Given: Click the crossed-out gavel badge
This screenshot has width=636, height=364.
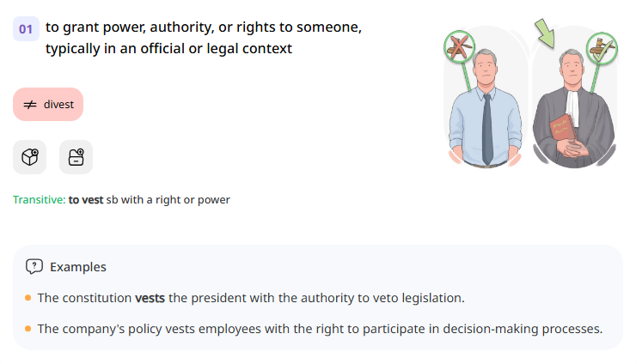Looking at the screenshot, I should click(x=460, y=47).
